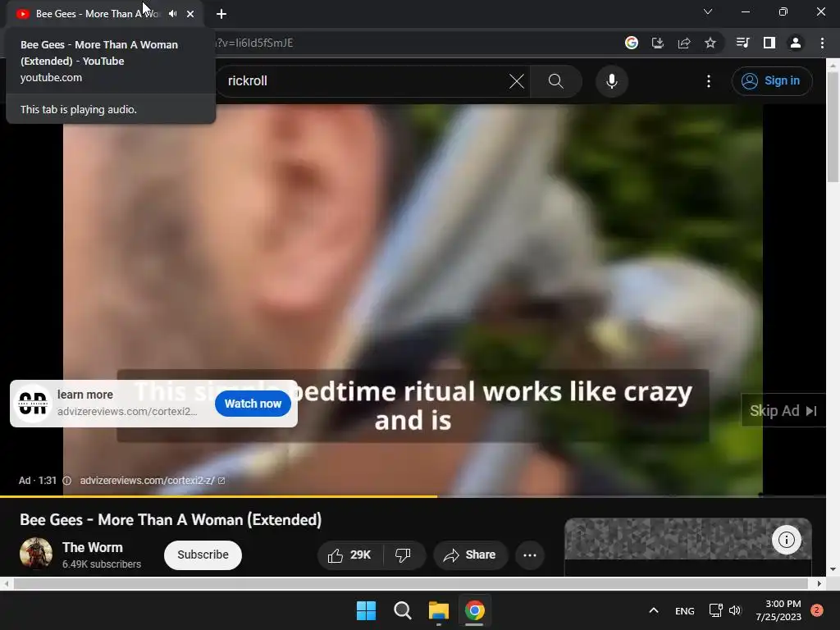Open the tab search chevron
840x630 pixels.
tap(708, 11)
